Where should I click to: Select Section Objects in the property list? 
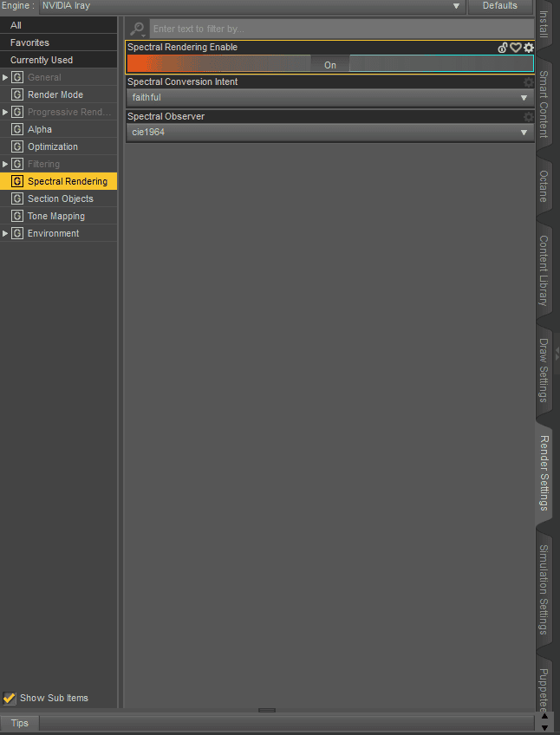[x=59, y=198]
